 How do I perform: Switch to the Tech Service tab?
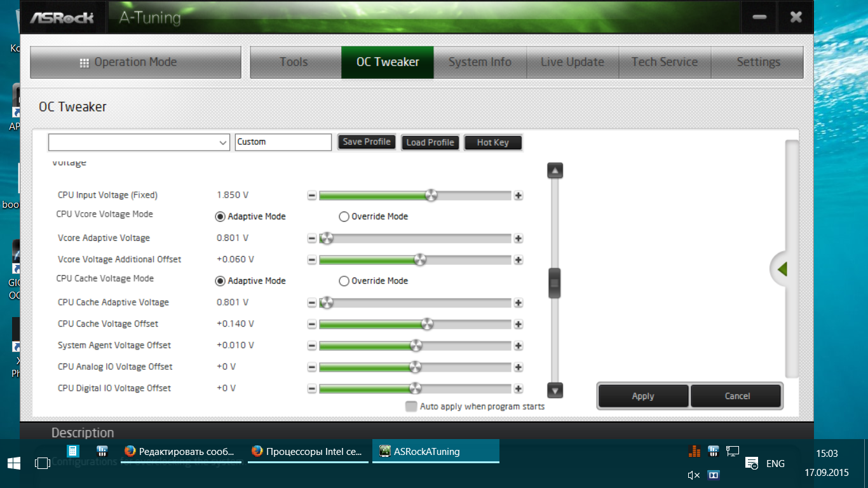tap(665, 62)
